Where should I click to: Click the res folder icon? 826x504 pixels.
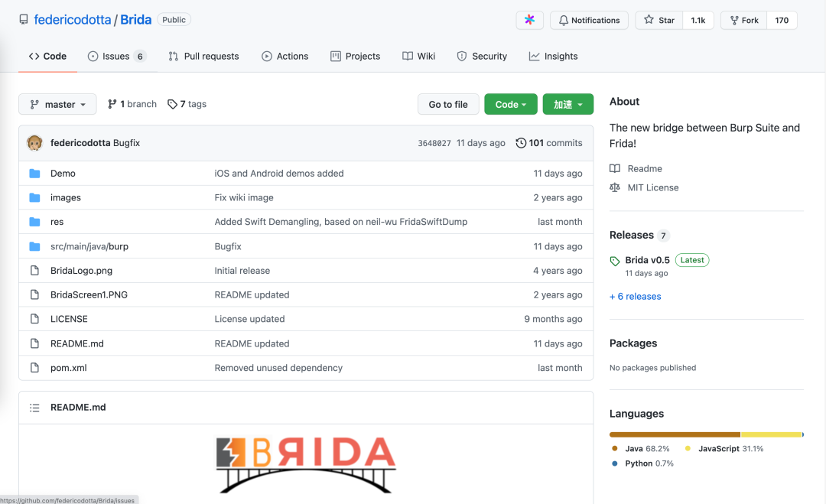34,222
